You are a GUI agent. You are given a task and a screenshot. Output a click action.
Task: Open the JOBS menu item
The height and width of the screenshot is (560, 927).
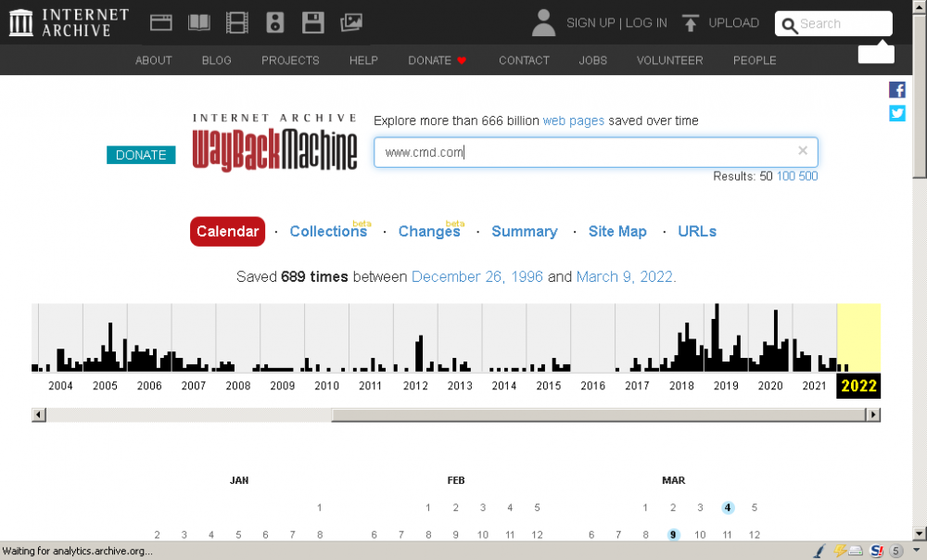[x=593, y=60]
